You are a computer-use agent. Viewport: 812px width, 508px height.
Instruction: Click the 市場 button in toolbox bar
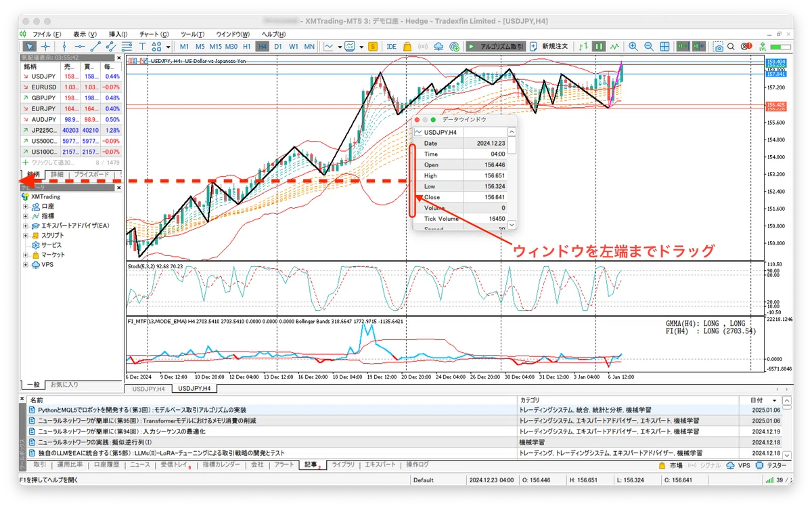coord(671,465)
